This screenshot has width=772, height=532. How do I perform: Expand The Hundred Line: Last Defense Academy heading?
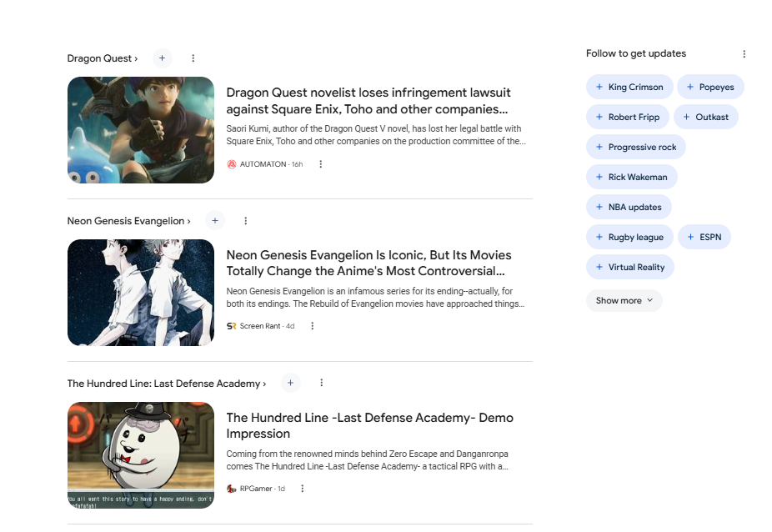click(167, 384)
